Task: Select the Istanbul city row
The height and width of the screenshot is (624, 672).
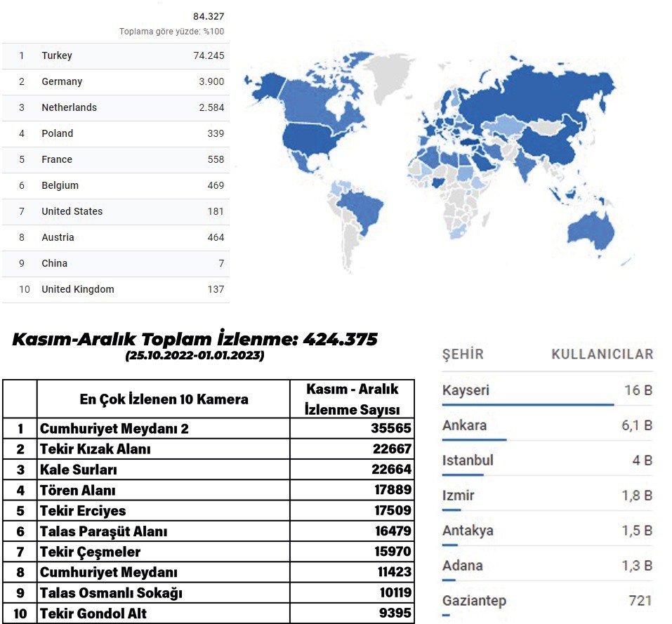Action: coord(546,461)
